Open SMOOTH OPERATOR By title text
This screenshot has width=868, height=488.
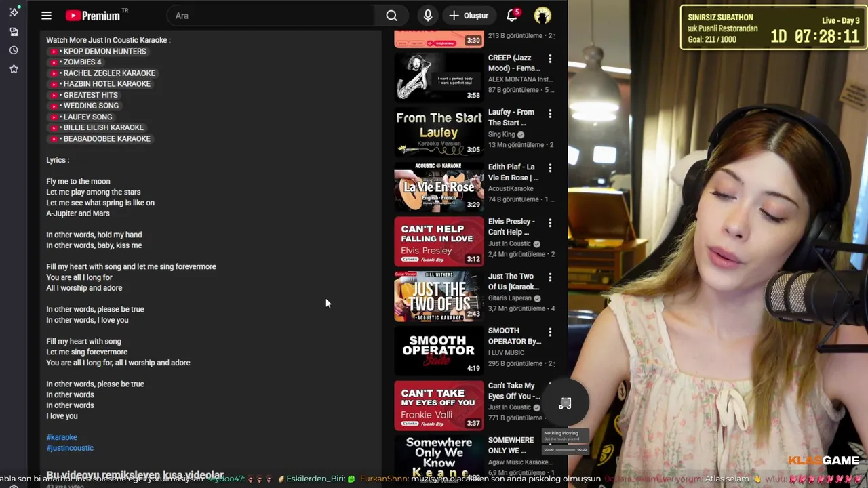(x=515, y=336)
